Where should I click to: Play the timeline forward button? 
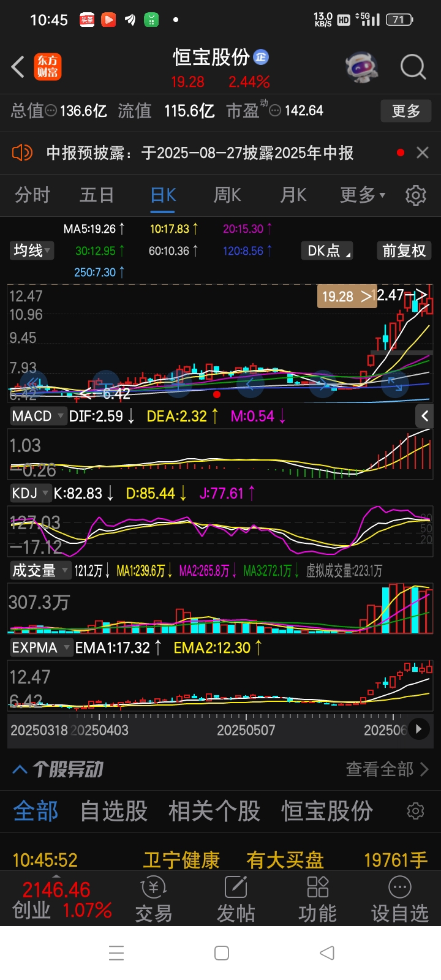click(419, 729)
